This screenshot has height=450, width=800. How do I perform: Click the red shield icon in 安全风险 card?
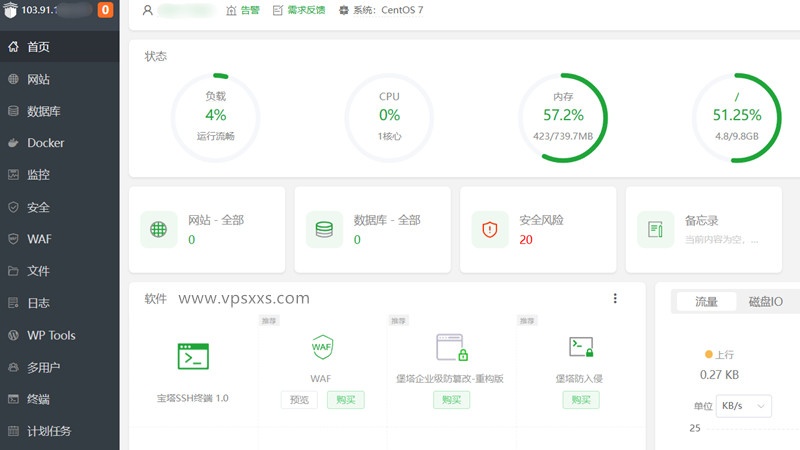(490, 230)
